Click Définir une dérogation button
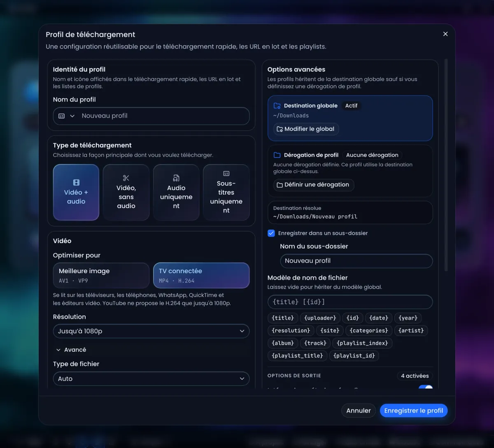The width and height of the screenshot is (494, 448). coord(314,185)
